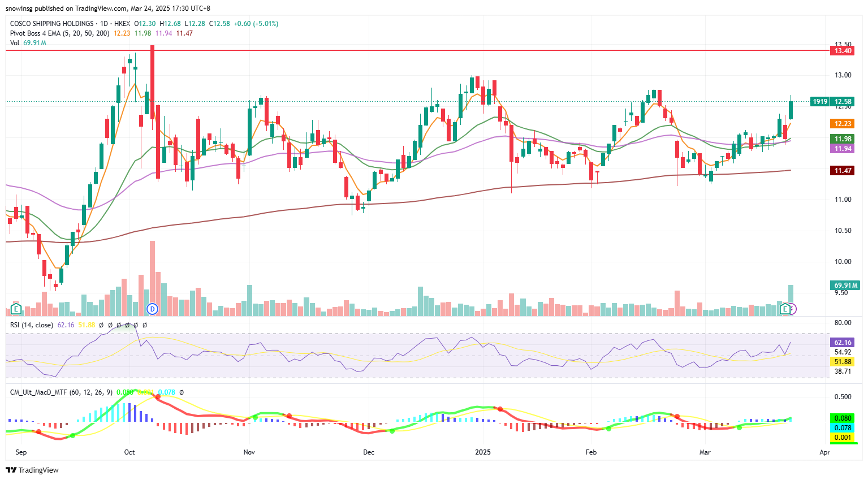Image resolution: width=868 pixels, height=480 pixels.
Task: Click the COSCO SHIPPING HOLDINGS symbol title
Action: [x=52, y=24]
